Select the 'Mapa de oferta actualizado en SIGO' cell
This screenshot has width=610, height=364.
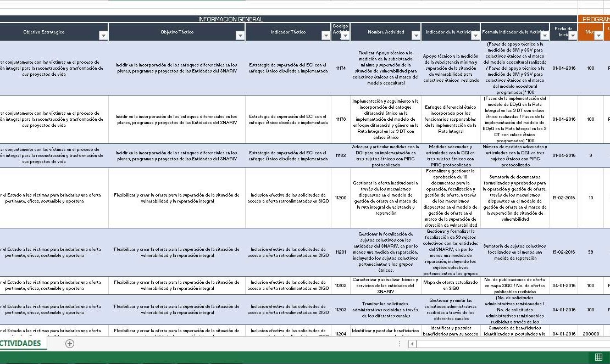click(451, 285)
